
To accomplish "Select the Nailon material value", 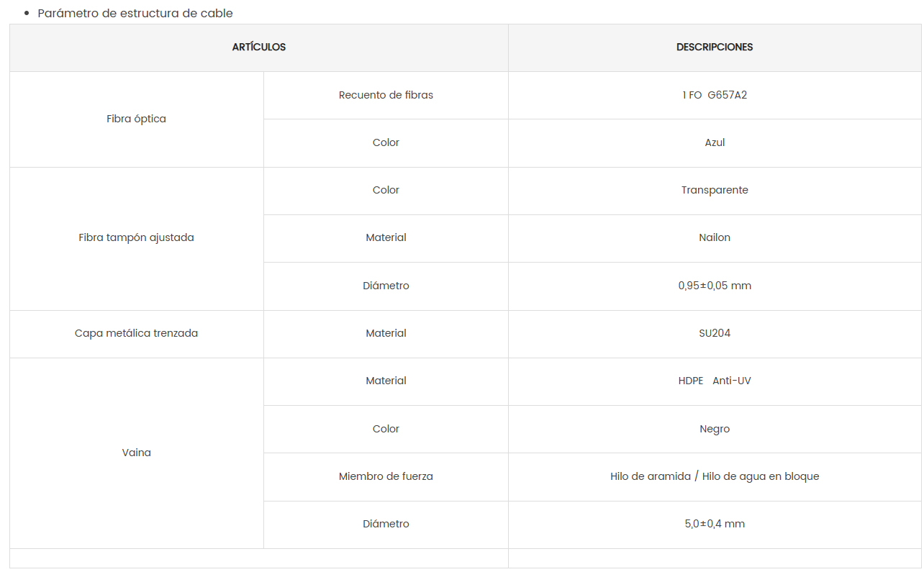I will pyautogui.click(x=715, y=237).
